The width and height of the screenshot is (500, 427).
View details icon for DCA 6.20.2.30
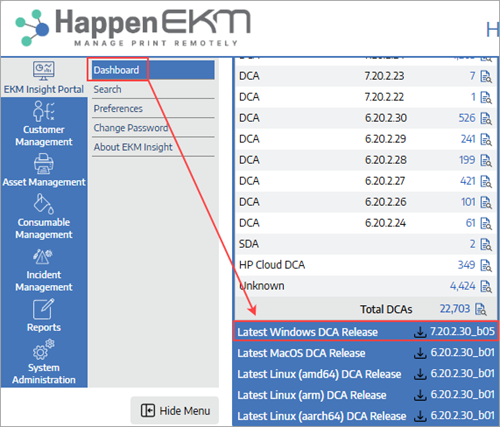486,118
